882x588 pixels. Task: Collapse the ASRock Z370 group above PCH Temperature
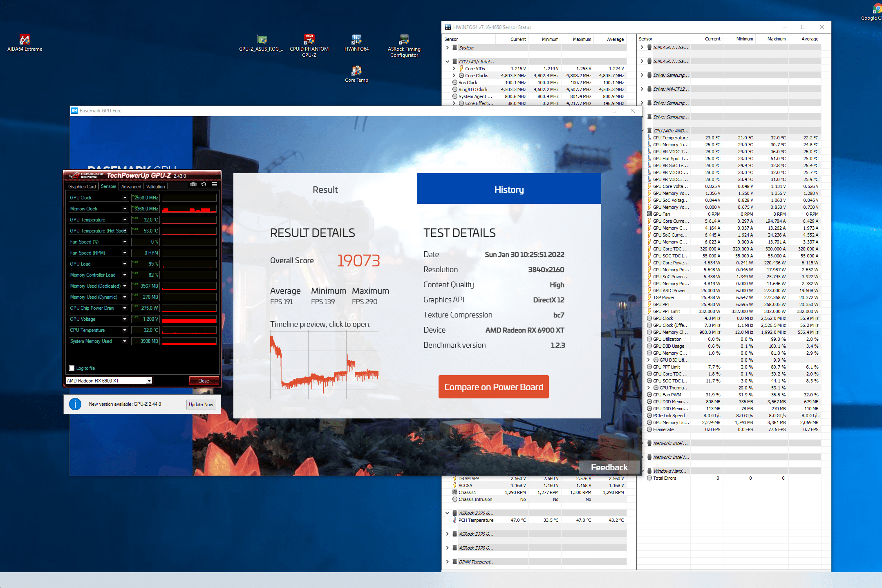pos(448,513)
